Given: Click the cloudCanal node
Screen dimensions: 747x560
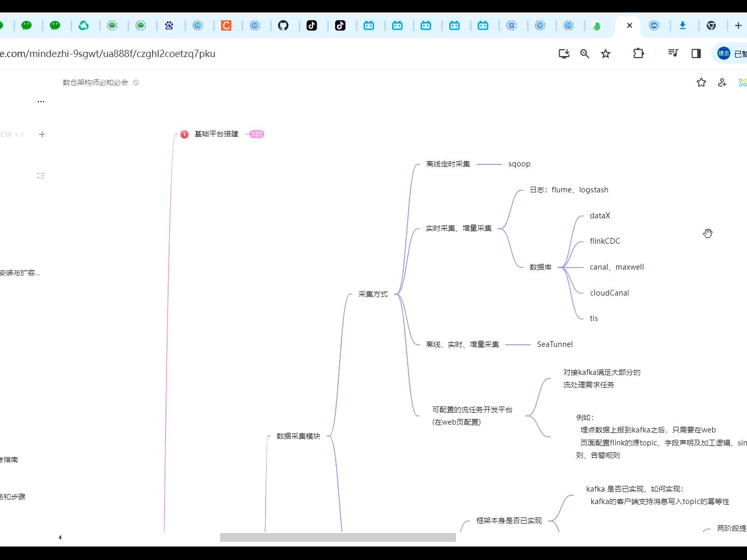Looking at the screenshot, I should pyautogui.click(x=610, y=293).
